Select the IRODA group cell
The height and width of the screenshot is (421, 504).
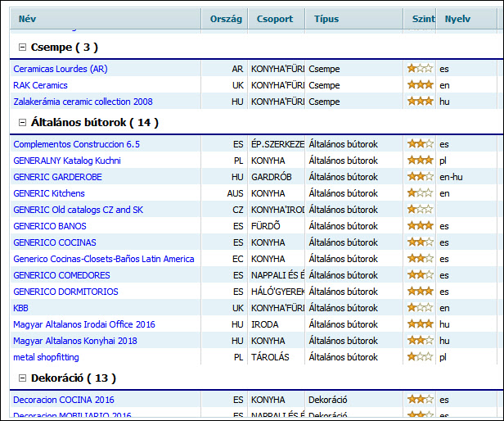[x=276, y=324]
